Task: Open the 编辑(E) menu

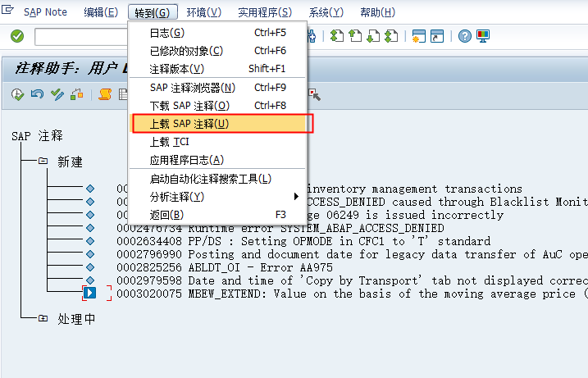Action: click(101, 12)
